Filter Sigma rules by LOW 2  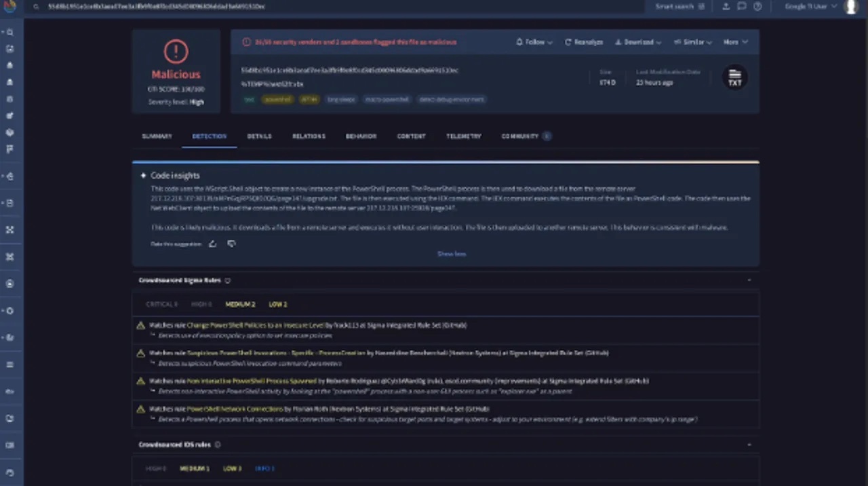(x=278, y=305)
